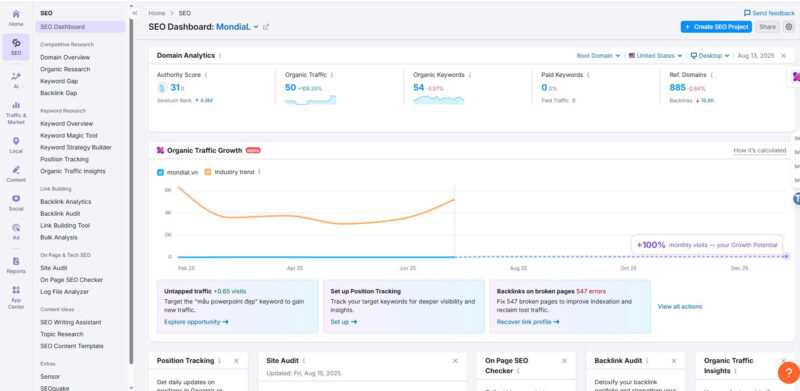Click the How it's calculated link
The width and height of the screenshot is (800, 391).
[x=760, y=150]
